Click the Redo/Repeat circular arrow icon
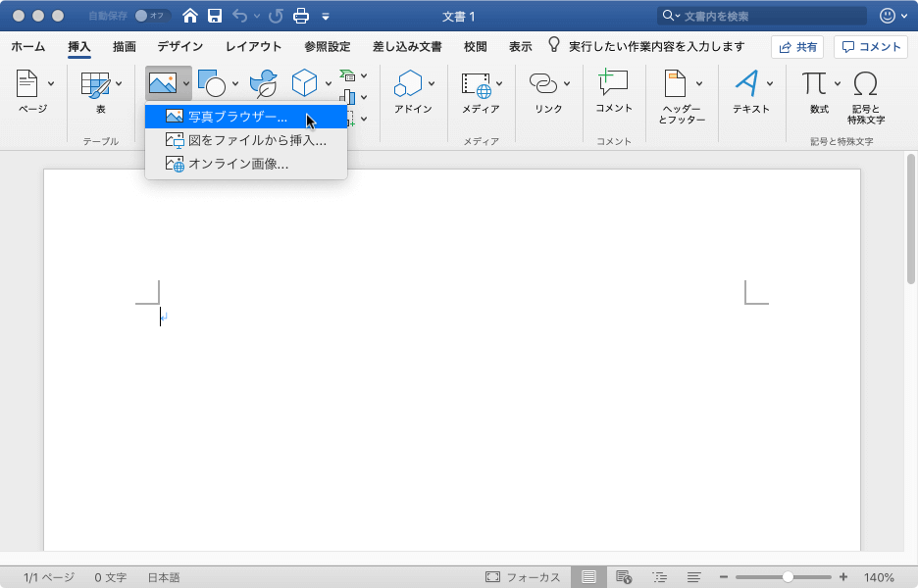 [276, 16]
